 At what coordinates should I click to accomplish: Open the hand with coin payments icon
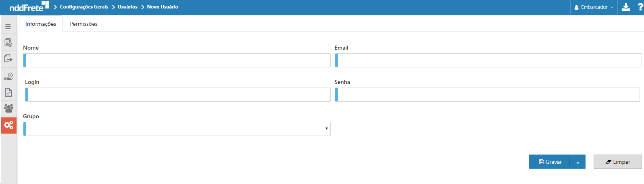tap(8, 76)
